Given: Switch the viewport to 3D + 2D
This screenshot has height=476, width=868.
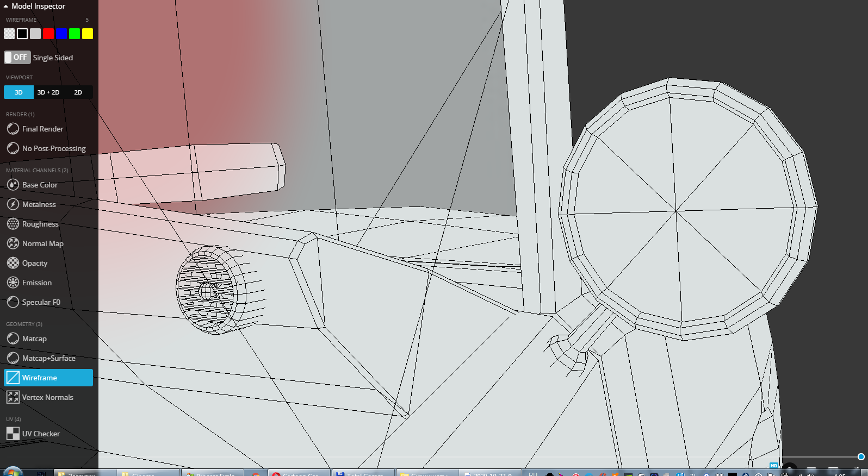Looking at the screenshot, I should pos(48,92).
